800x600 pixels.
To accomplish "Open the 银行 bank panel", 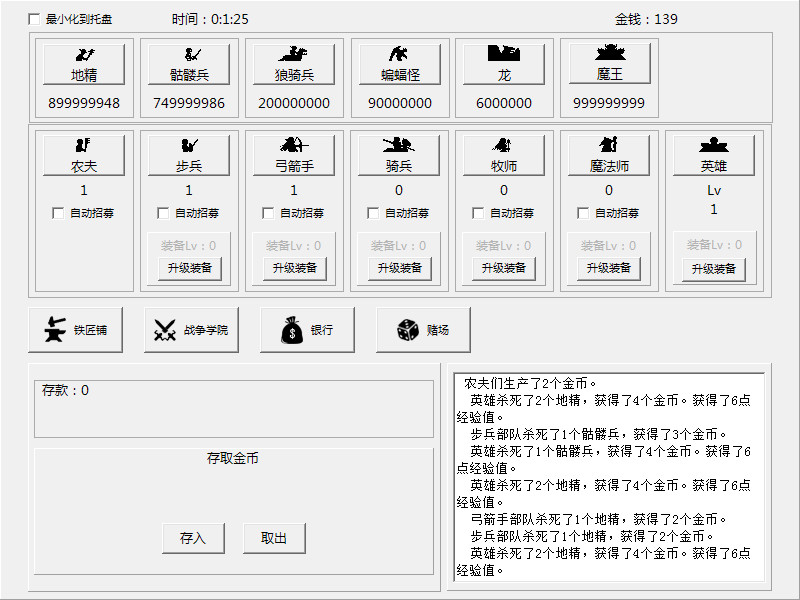I will click(x=307, y=330).
